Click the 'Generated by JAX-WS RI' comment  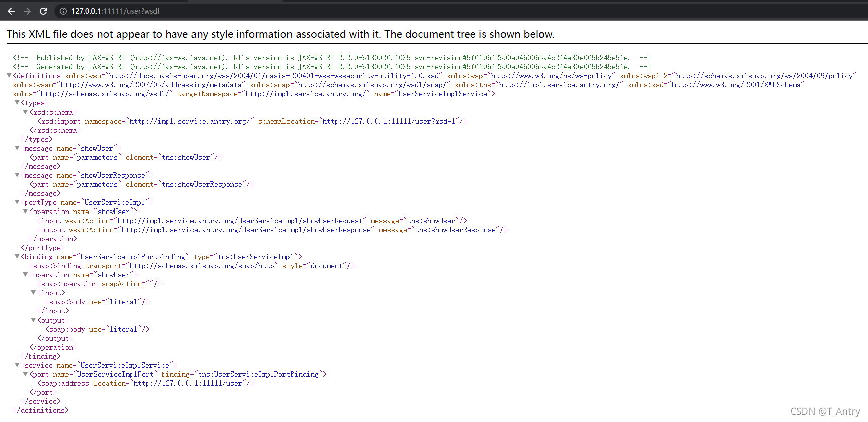pos(332,67)
